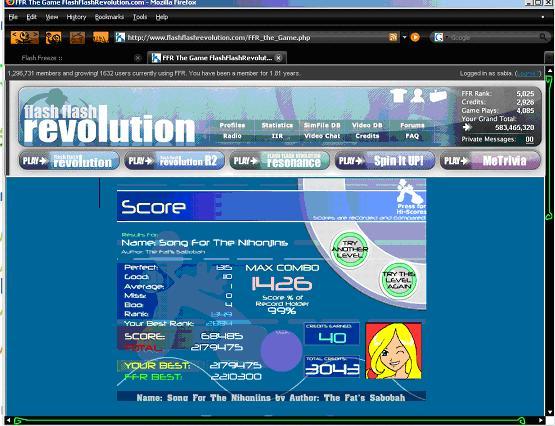The height and width of the screenshot is (426, 555).
Task: Click the purple circle on the score panel
Action: coord(281,350)
